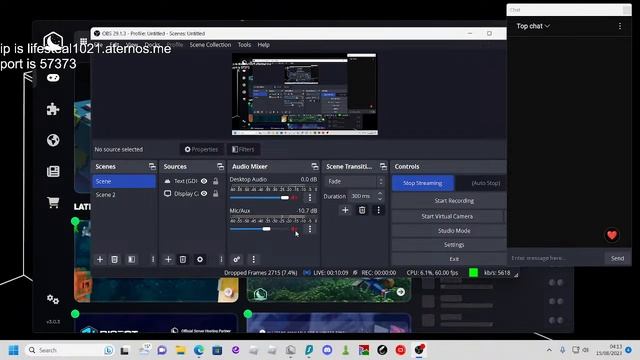Add a new scene with the Scenes plus icon
Viewport: 640px width, 360px height.
(x=100, y=260)
